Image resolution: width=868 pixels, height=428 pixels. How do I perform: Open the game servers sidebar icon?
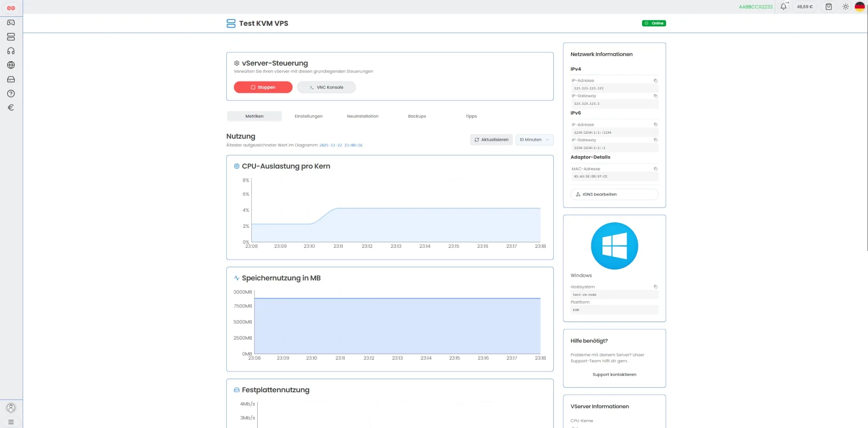(11, 23)
